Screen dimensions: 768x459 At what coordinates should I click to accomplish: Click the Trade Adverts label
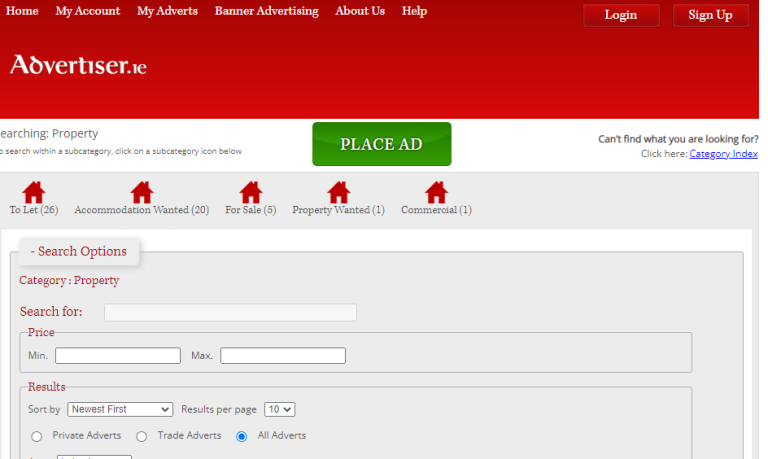[190, 435]
